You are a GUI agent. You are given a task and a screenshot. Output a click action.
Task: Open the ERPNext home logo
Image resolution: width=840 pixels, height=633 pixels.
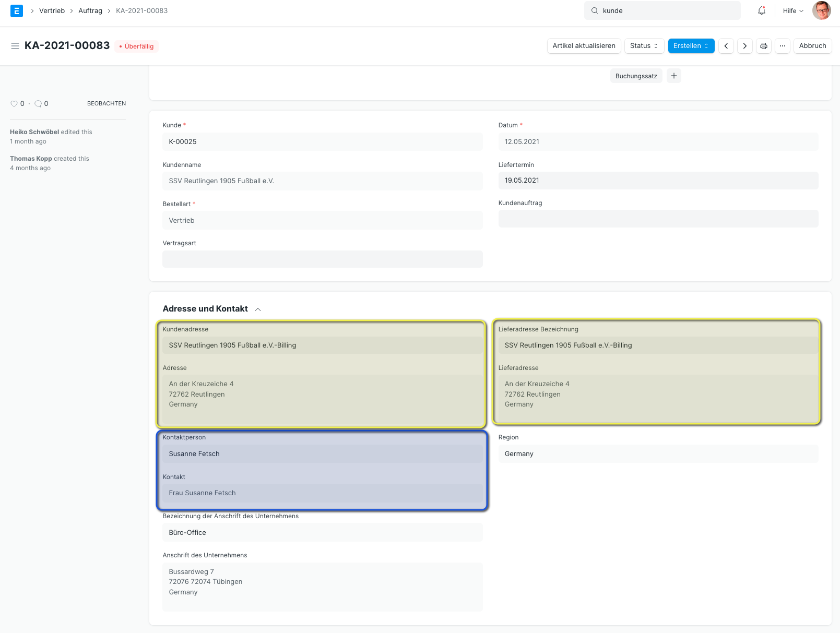click(17, 10)
